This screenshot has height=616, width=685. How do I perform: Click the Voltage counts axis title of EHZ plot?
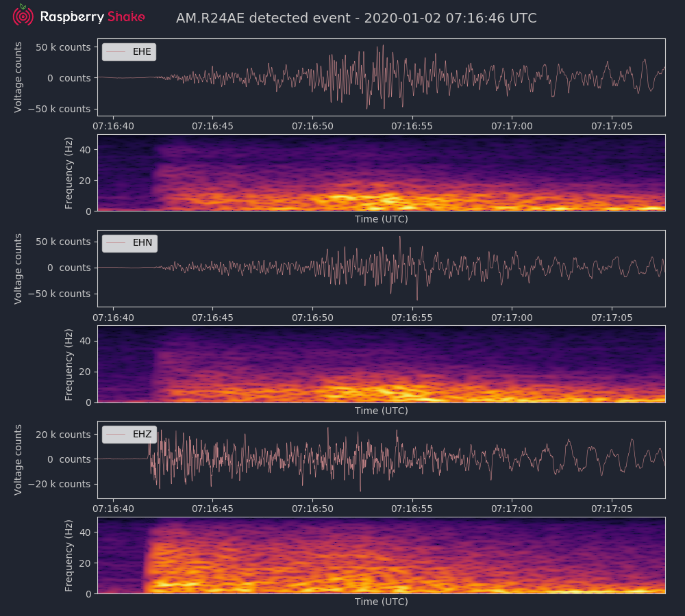coord(18,460)
